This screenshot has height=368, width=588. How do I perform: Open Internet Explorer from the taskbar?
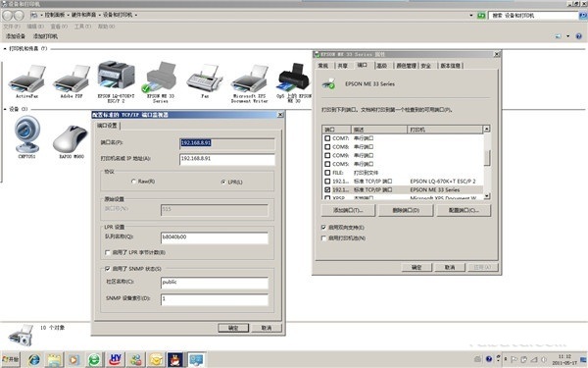tap(34, 360)
